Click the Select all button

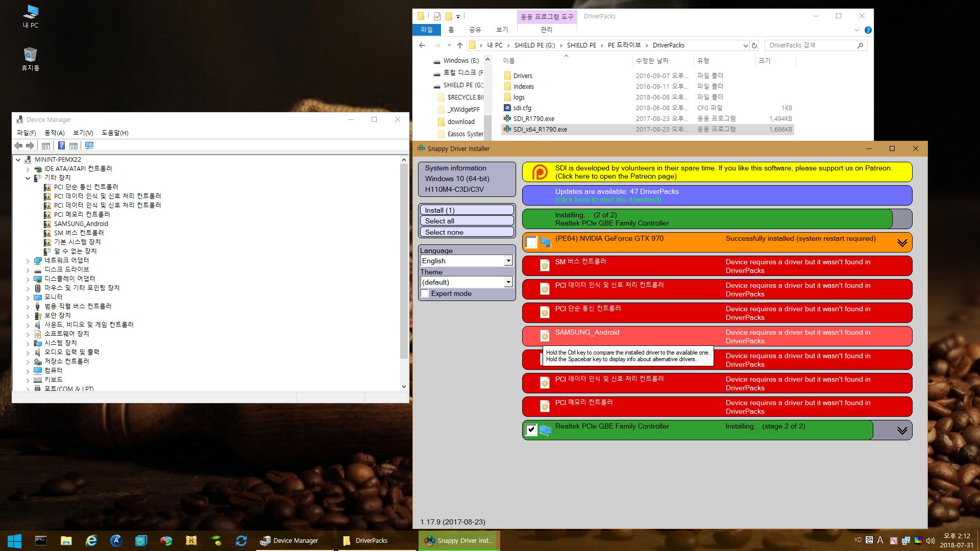point(467,221)
